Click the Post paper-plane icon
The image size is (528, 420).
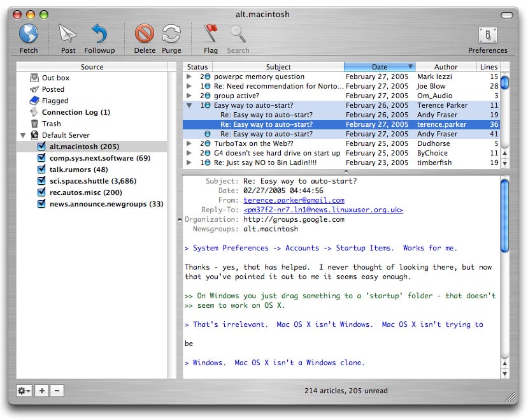tap(68, 33)
